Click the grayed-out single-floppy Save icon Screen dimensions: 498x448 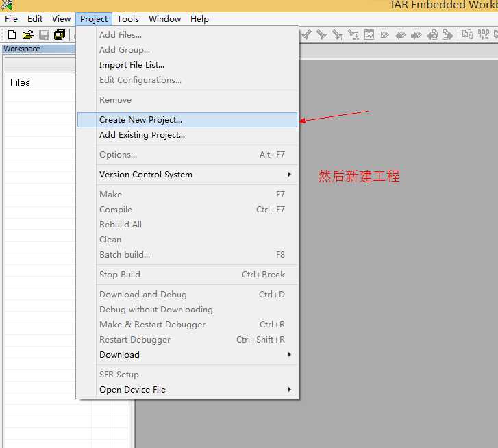pos(44,35)
